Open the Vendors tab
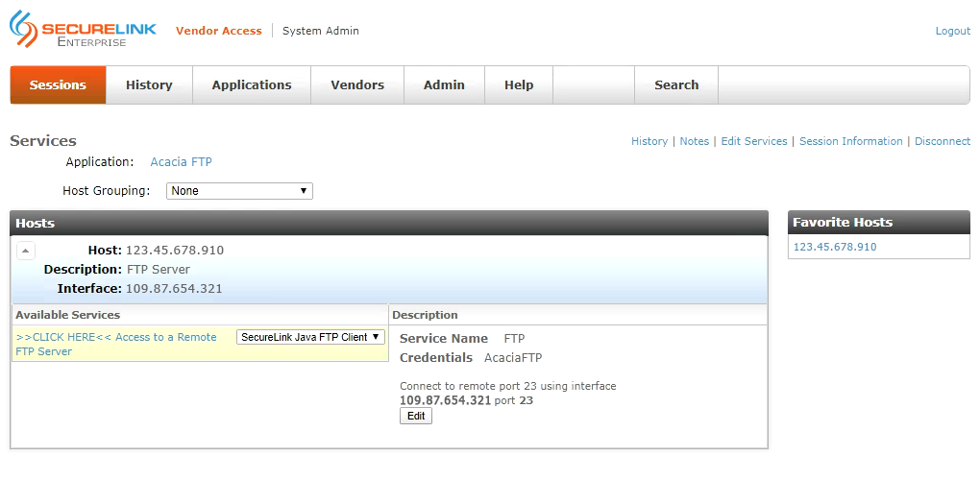The image size is (980, 480). [x=357, y=85]
